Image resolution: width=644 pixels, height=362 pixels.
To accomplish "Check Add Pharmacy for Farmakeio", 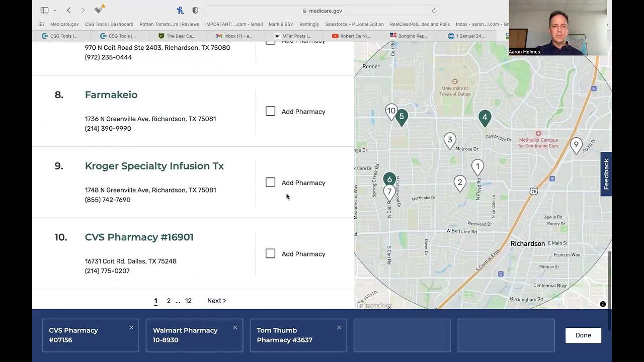I will (x=271, y=111).
